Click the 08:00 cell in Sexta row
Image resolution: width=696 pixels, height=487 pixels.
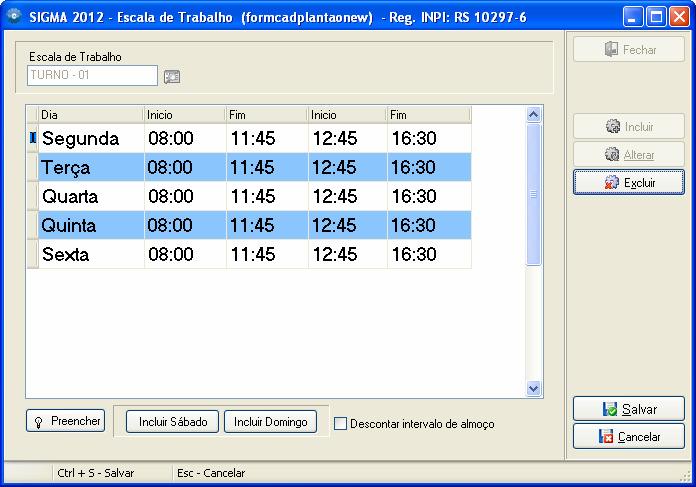[185, 254]
